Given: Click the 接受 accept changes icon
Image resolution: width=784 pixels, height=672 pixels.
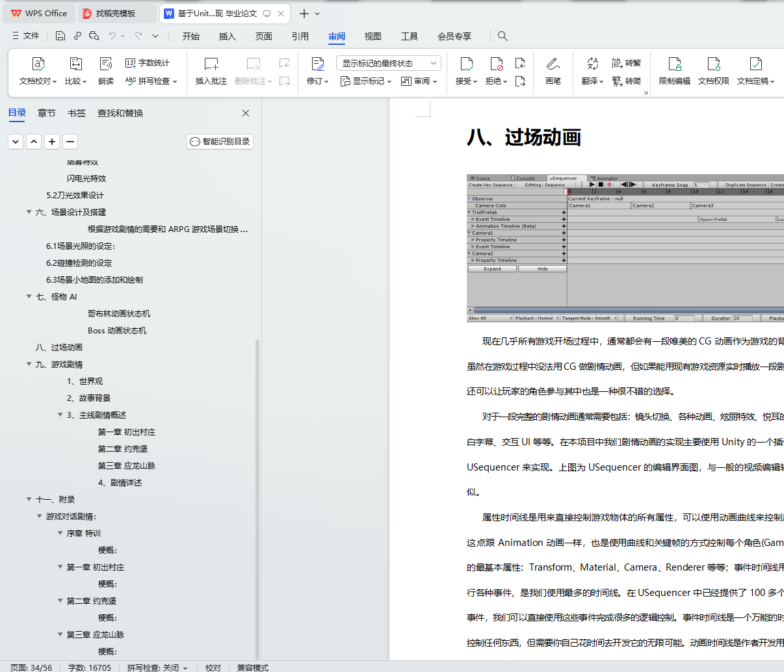Looking at the screenshot, I should 467,64.
